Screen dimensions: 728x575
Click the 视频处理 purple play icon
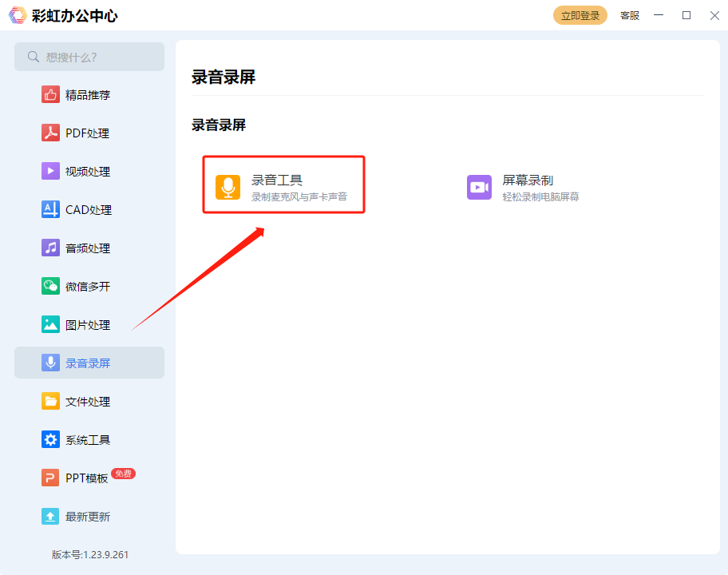point(50,171)
